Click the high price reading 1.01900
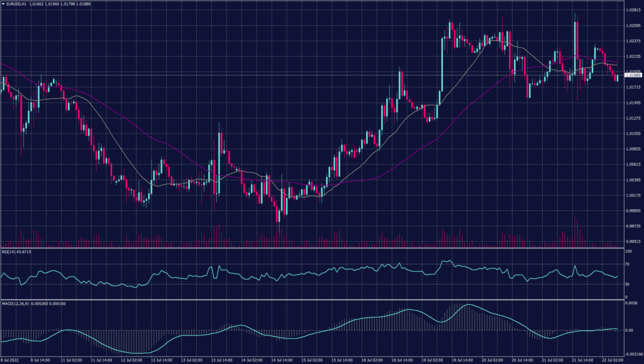 point(50,4)
